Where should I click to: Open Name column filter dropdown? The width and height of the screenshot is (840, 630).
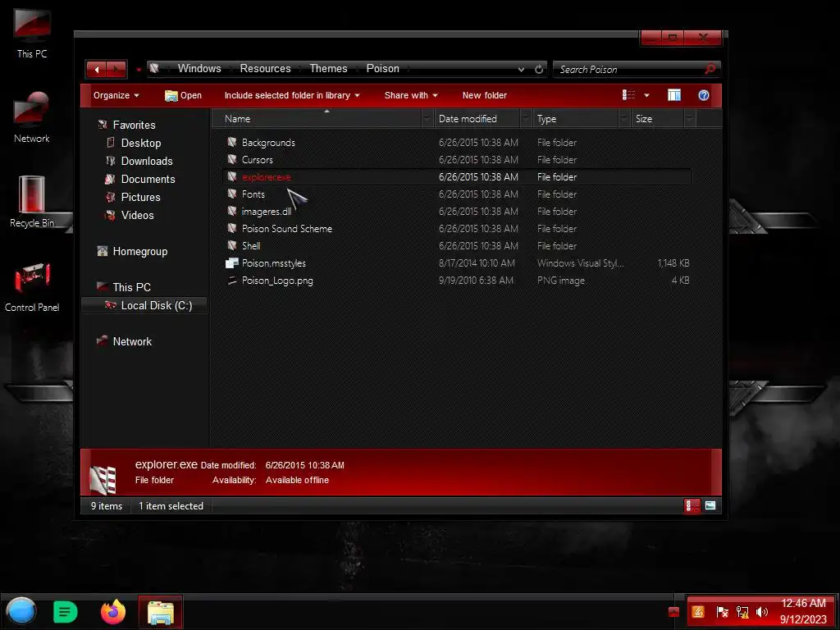click(427, 119)
